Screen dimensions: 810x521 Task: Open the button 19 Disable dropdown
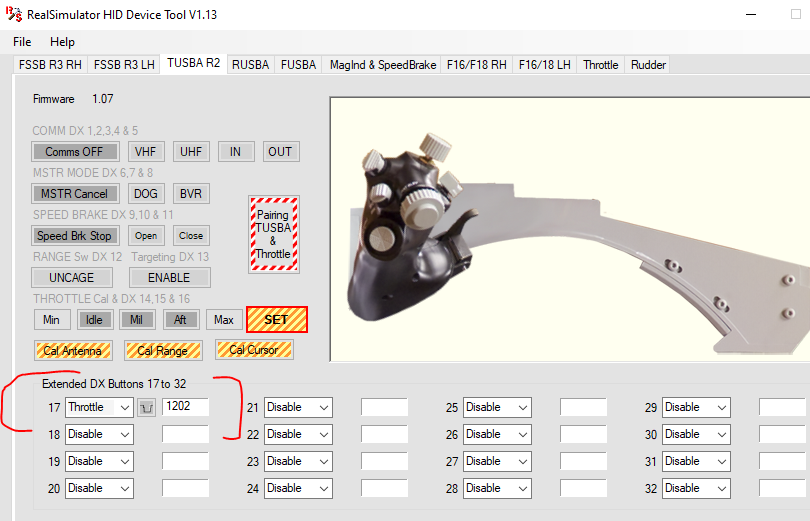pyautogui.click(x=99, y=461)
